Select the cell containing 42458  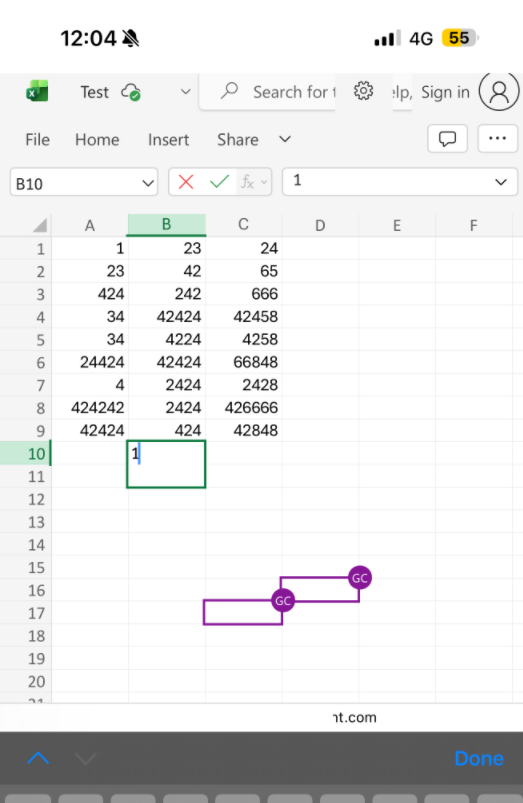[x=243, y=316]
